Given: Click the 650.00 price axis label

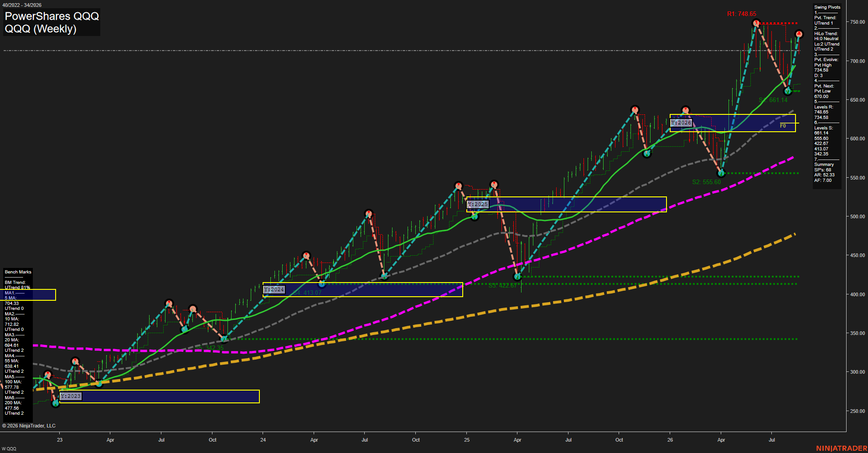Looking at the screenshot, I should coord(858,100).
